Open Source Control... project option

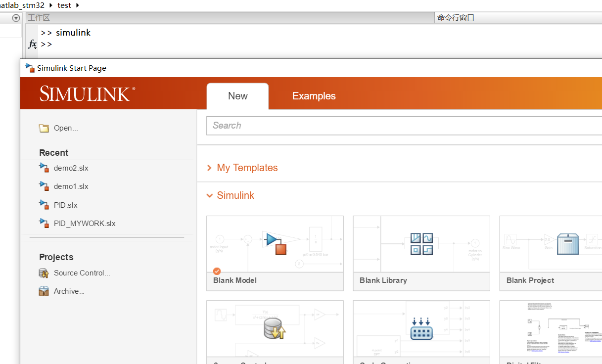point(82,273)
